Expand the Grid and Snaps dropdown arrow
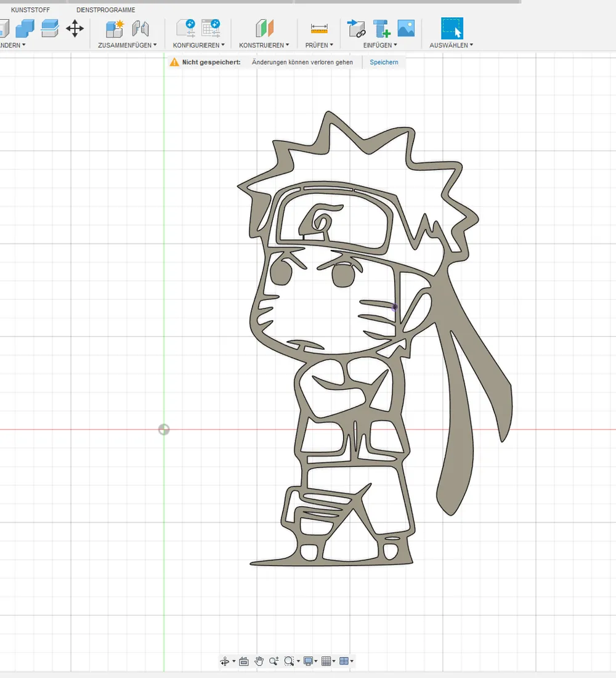The image size is (616, 678). pos(333,661)
